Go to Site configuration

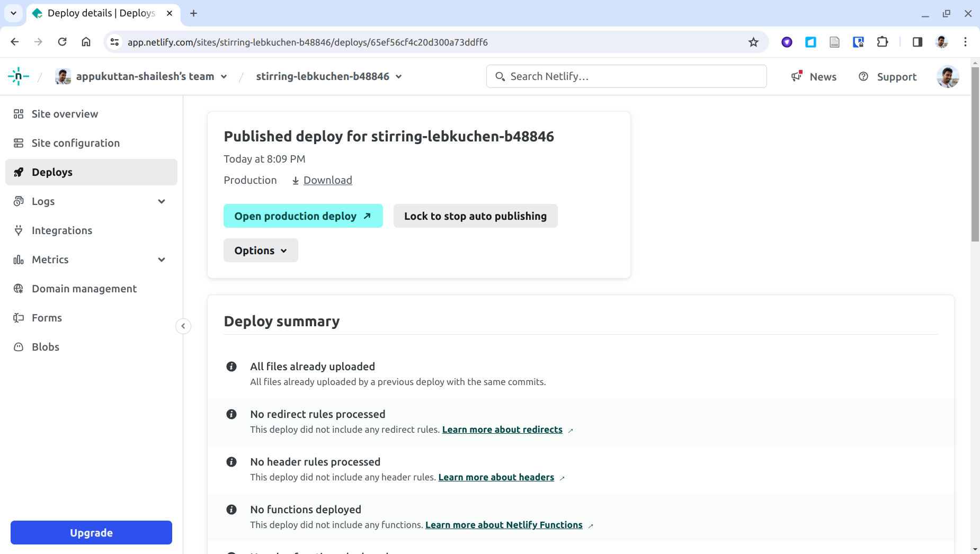[x=76, y=143]
